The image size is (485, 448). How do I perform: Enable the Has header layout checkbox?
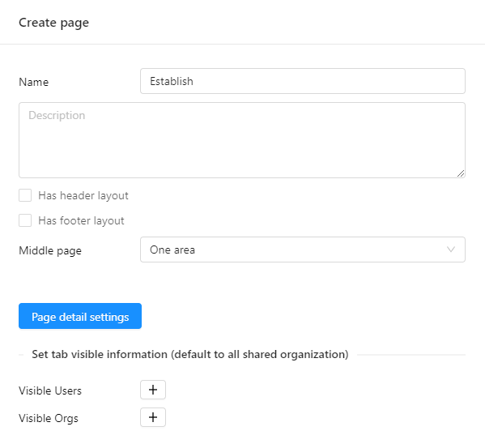[x=25, y=195]
